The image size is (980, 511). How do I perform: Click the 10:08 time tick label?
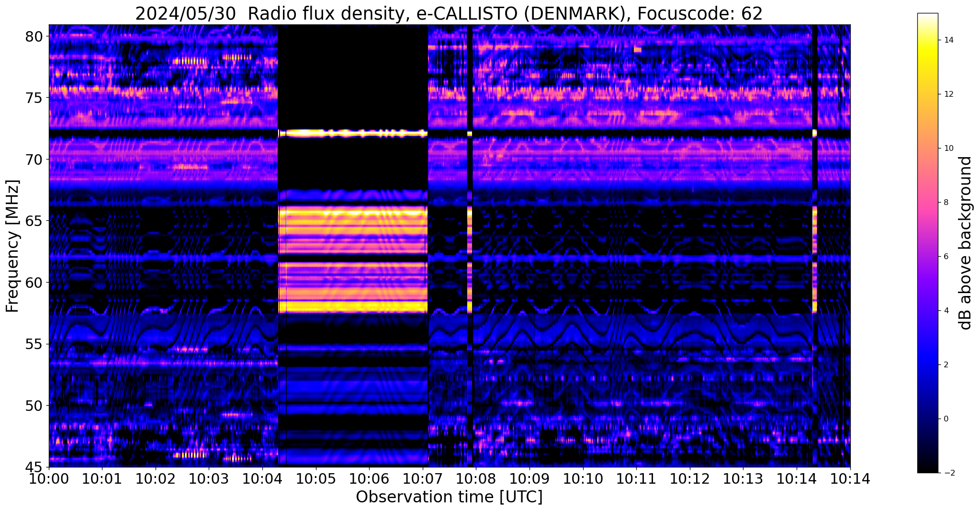[476, 478]
